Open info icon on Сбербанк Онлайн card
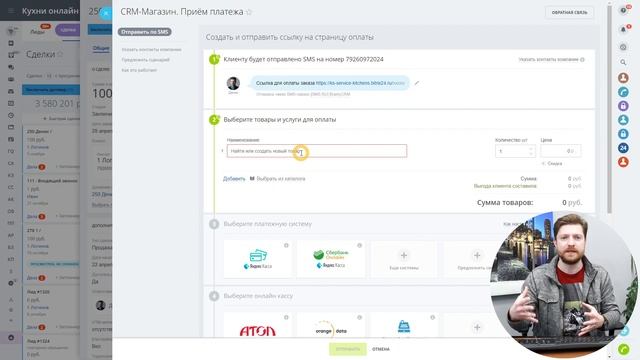This screenshot has height=360, width=640. tap(360, 245)
